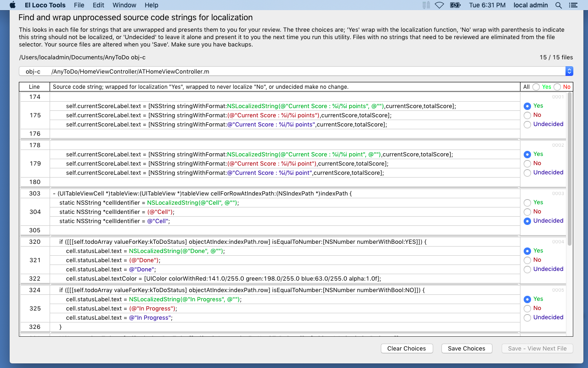The height and width of the screenshot is (368, 588).
Task: Open the Edit menu
Action: coord(98,5)
